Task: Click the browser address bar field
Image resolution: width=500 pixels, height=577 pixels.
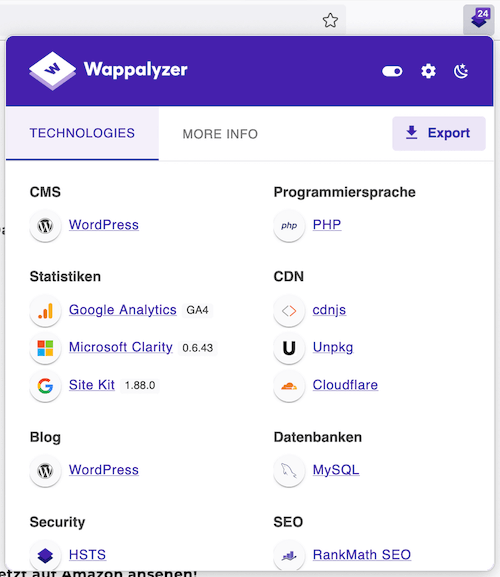Action: (x=173, y=20)
